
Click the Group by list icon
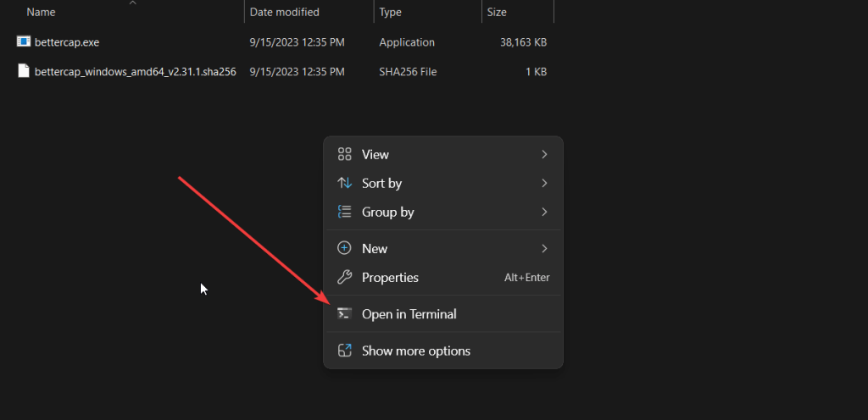pyautogui.click(x=344, y=212)
